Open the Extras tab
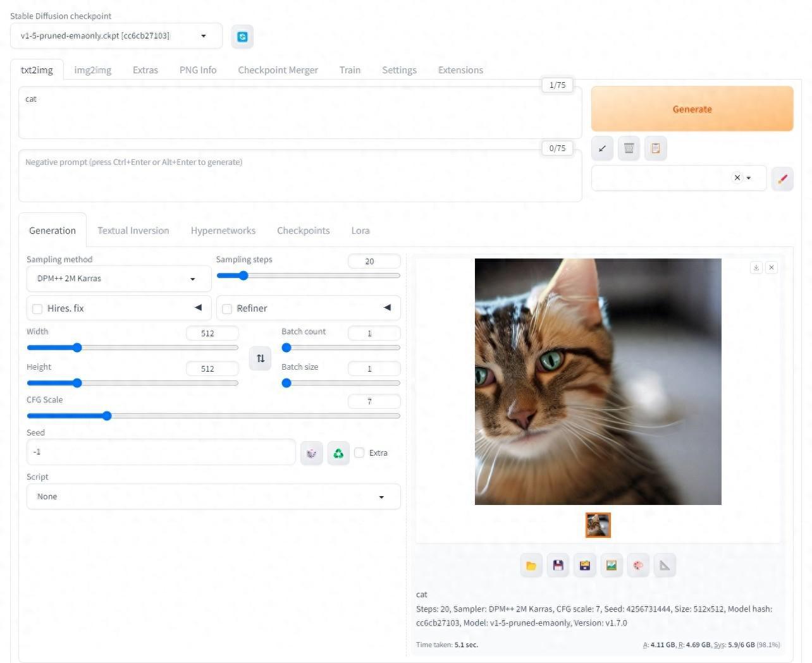Image resolution: width=812 pixels, height=663 pixels. (145, 70)
